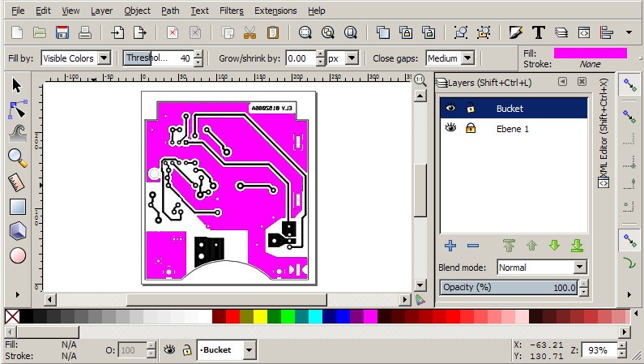The width and height of the screenshot is (644, 364).
Task: Open the Text and Font dialog icon
Action: tap(538, 33)
